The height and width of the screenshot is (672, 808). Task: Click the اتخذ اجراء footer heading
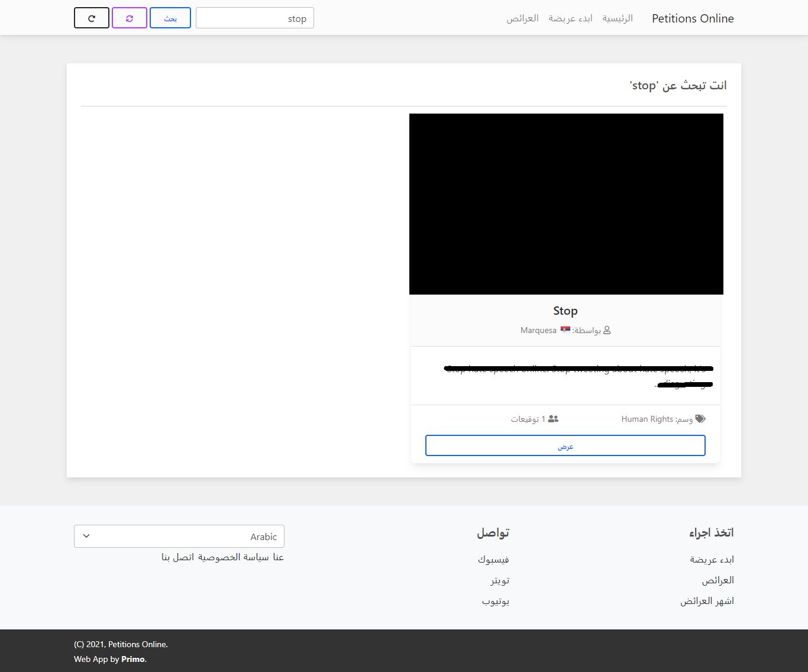pos(711,532)
